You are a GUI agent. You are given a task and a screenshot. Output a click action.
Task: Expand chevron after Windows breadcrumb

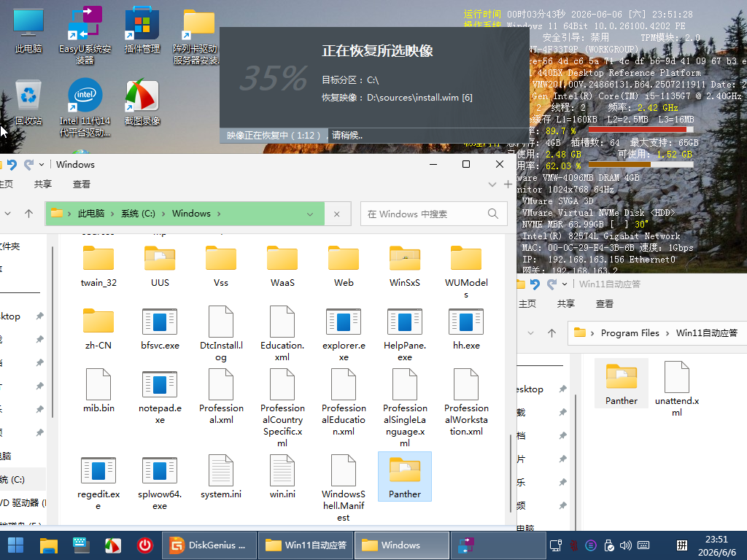click(x=219, y=214)
